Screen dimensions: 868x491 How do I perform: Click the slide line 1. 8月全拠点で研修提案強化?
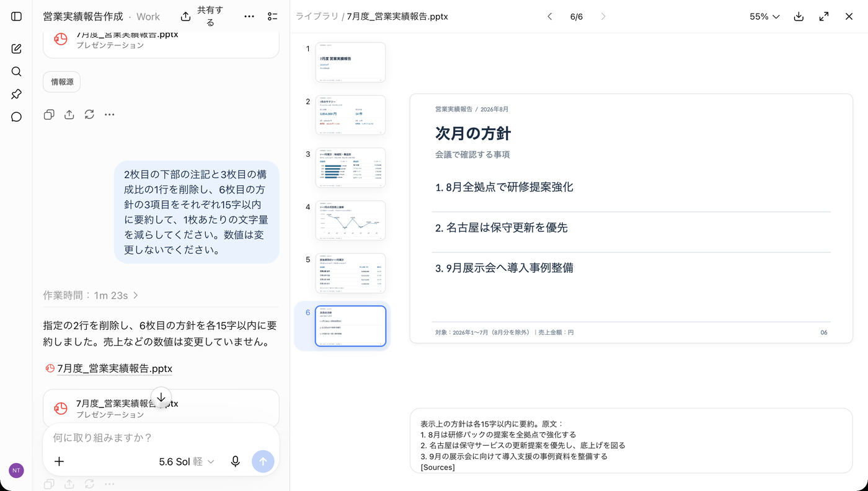pos(504,187)
